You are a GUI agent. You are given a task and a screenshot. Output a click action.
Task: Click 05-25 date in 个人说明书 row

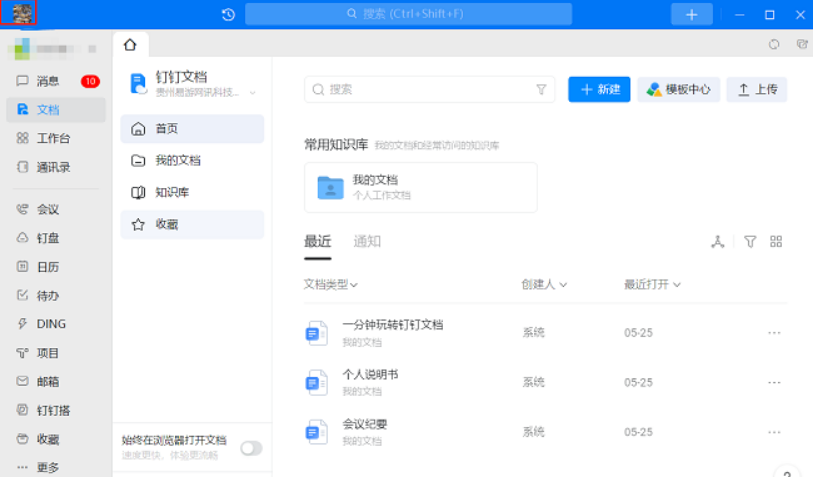tap(638, 383)
